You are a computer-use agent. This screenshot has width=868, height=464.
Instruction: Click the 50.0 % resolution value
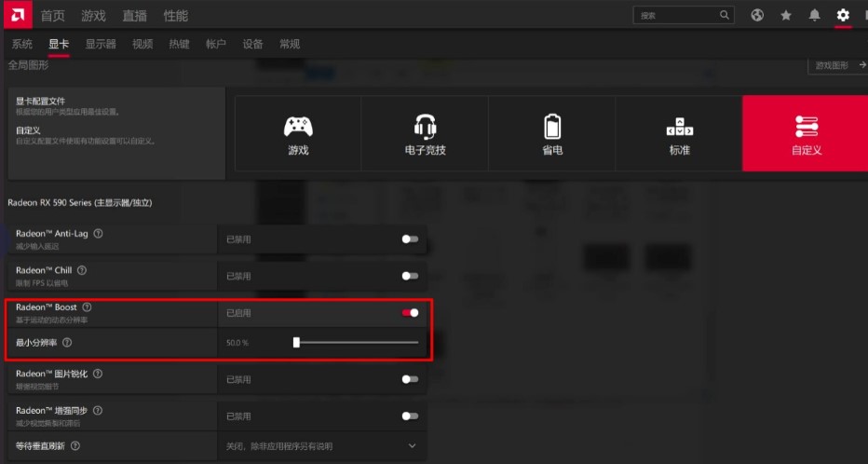(237, 343)
